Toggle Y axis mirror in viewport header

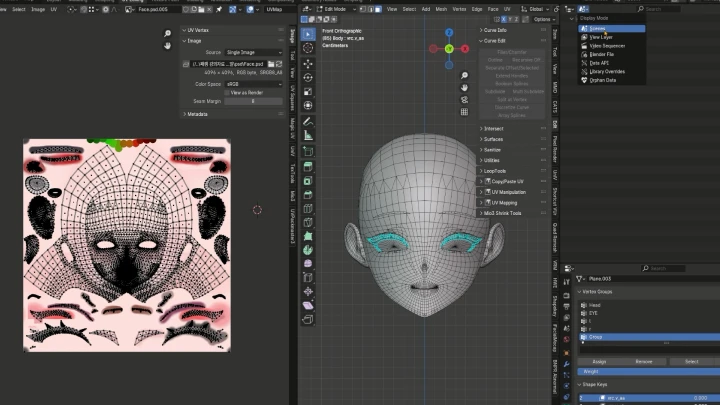point(510,19)
